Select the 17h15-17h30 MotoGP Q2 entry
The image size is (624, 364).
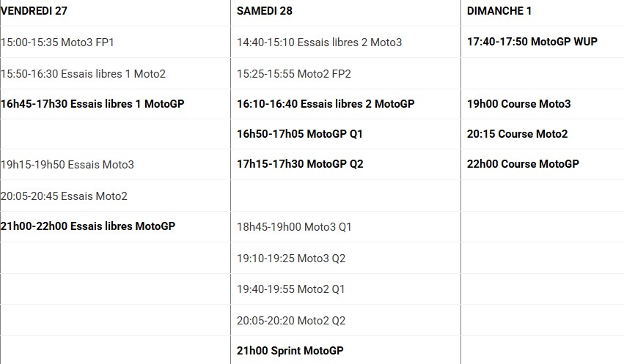coord(300,164)
